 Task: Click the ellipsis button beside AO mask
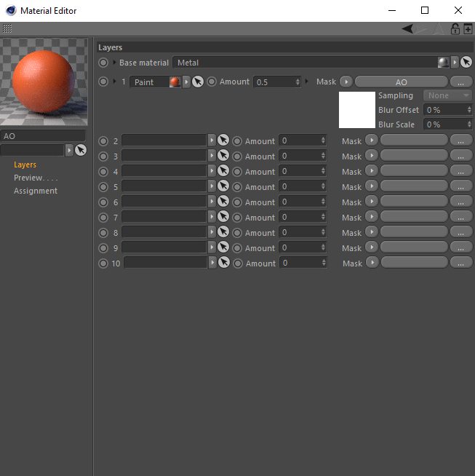point(460,82)
